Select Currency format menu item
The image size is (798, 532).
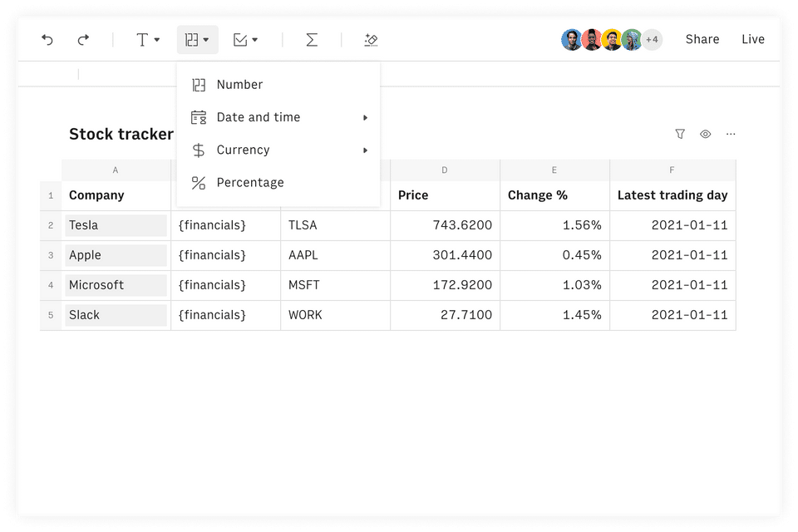tap(278, 150)
